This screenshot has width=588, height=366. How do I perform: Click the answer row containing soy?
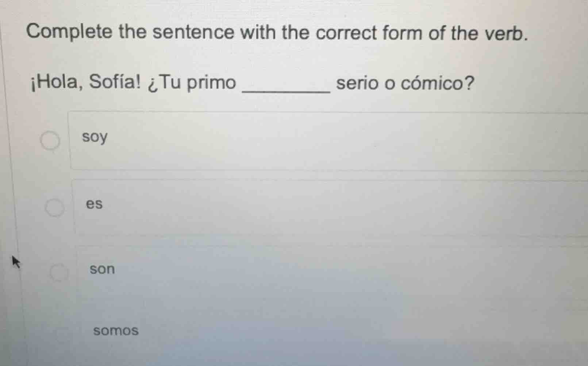[255, 140]
